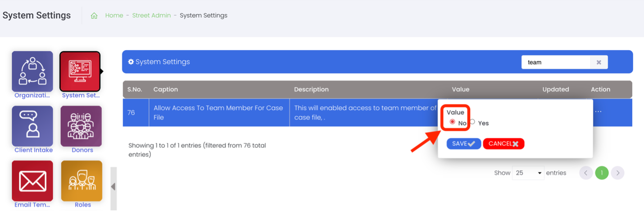Viewport: 644px width, 212px height.
Task: Select the Yes radio option
Action: (472, 122)
